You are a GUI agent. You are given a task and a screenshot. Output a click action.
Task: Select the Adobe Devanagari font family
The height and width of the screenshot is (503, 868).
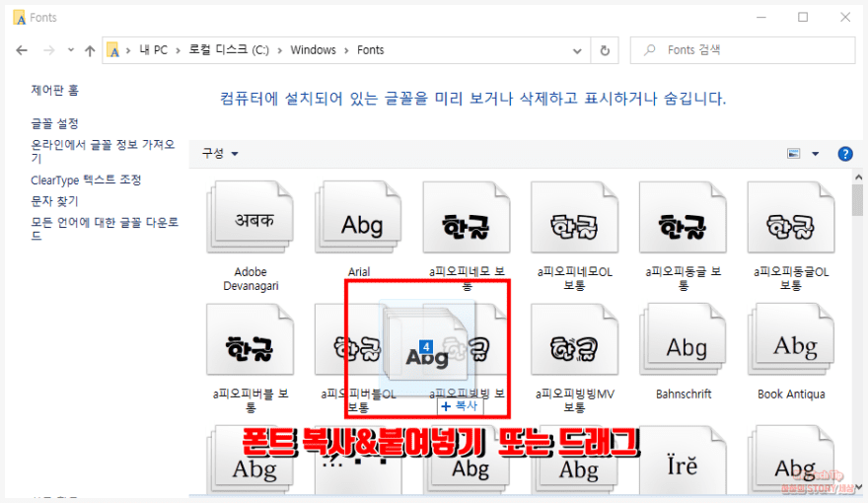click(251, 217)
